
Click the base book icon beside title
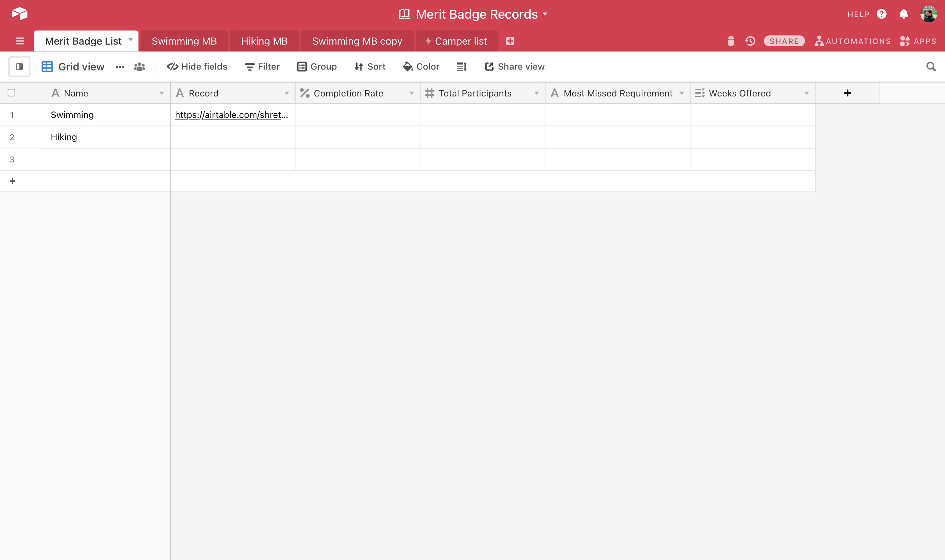click(x=404, y=14)
